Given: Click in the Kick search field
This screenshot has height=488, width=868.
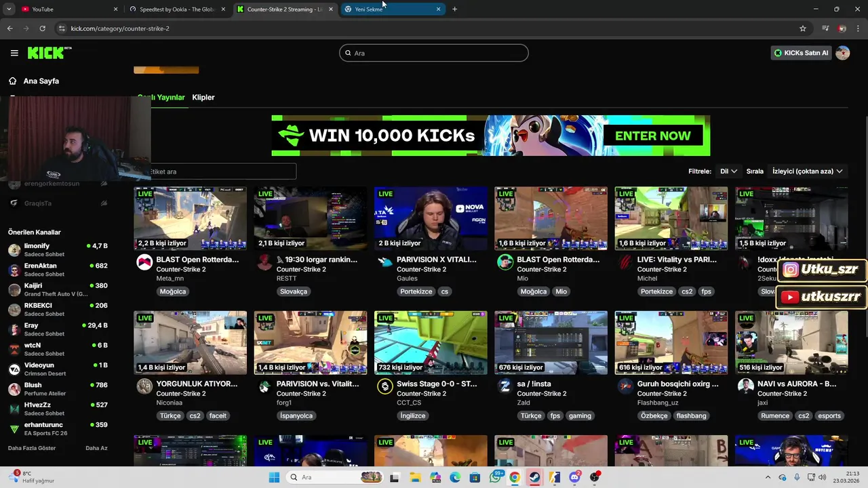Looking at the screenshot, I should click(434, 53).
